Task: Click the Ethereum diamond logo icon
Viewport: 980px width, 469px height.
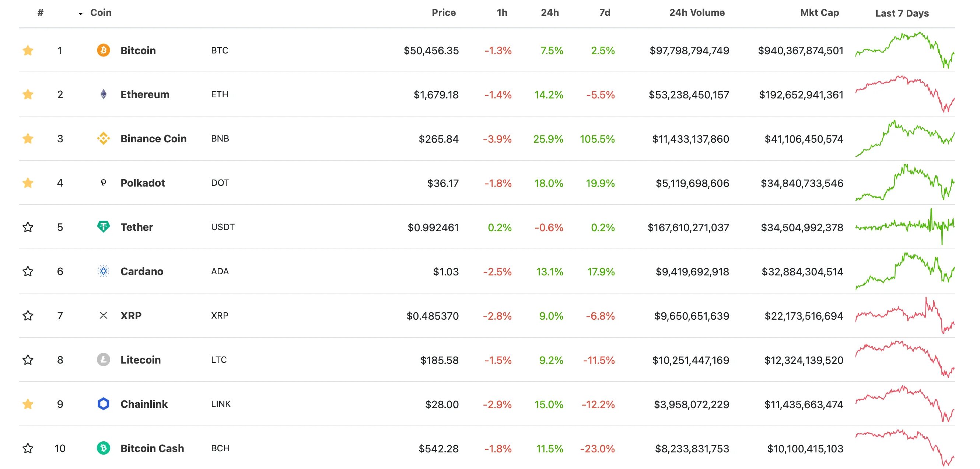Action: [x=103, y=94]
